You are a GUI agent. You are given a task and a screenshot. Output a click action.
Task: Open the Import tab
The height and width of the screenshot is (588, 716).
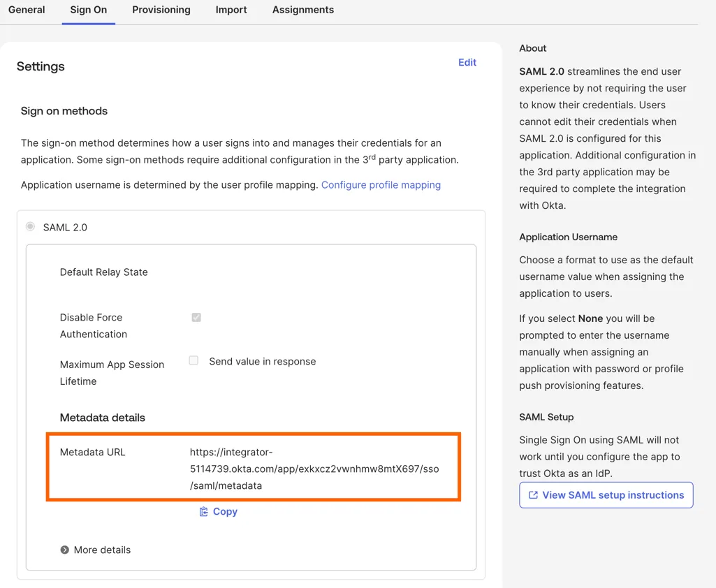point(231,10)
